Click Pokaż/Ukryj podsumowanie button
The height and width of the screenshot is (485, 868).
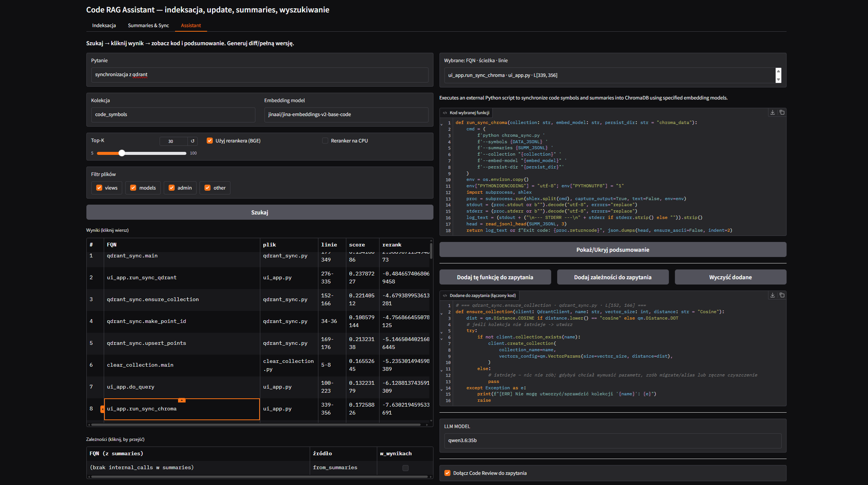tap(613, 249)
